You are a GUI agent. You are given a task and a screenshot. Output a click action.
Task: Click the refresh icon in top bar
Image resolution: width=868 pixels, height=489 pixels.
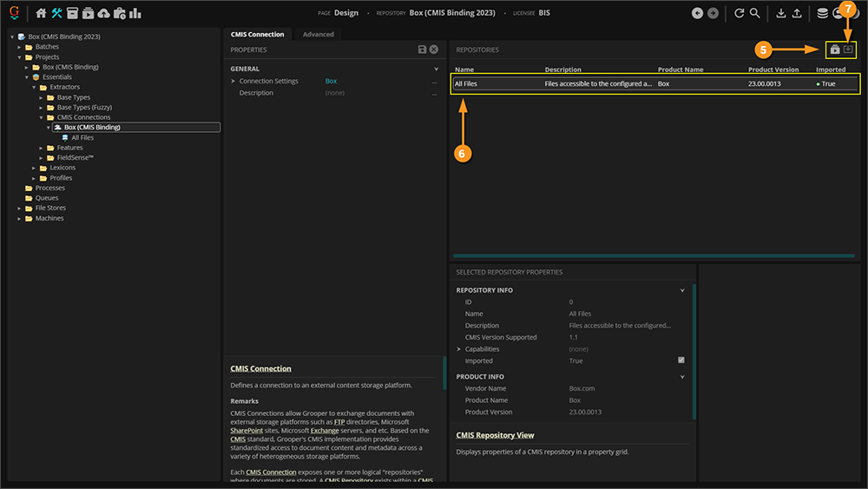(740, 13)
